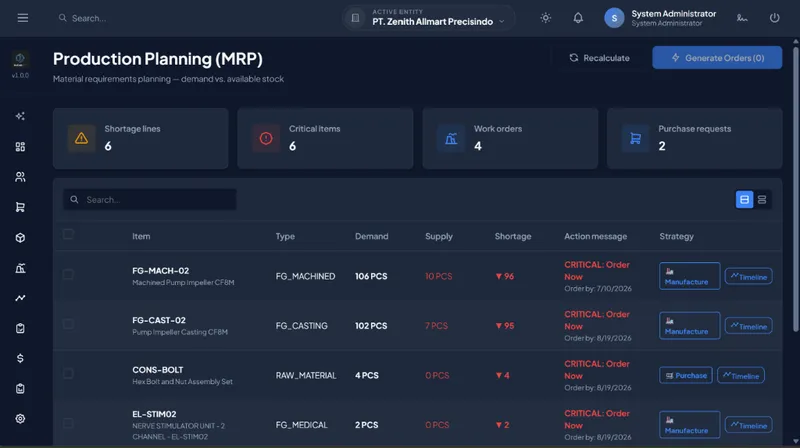
Task: Click the app logo in the sidebar
Action: [20, 59]
